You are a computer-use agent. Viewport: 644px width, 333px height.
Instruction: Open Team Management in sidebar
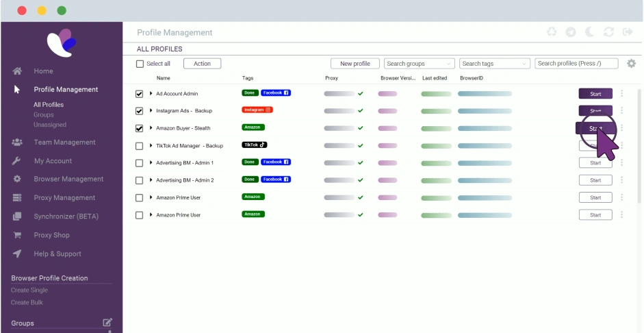tap(64, 143)
